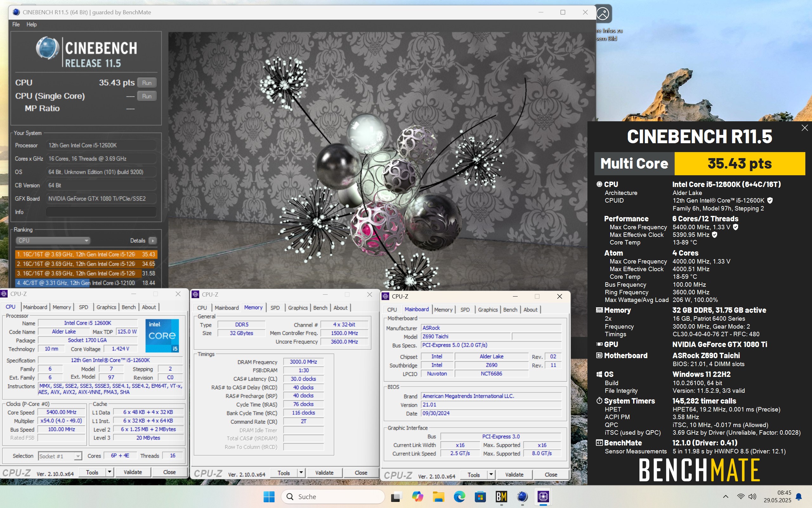This screenshot has width=812, height=508.
Task: Open Microsoft Edge from taskbar
Action: pyautogui.click(x=459, y=497)
